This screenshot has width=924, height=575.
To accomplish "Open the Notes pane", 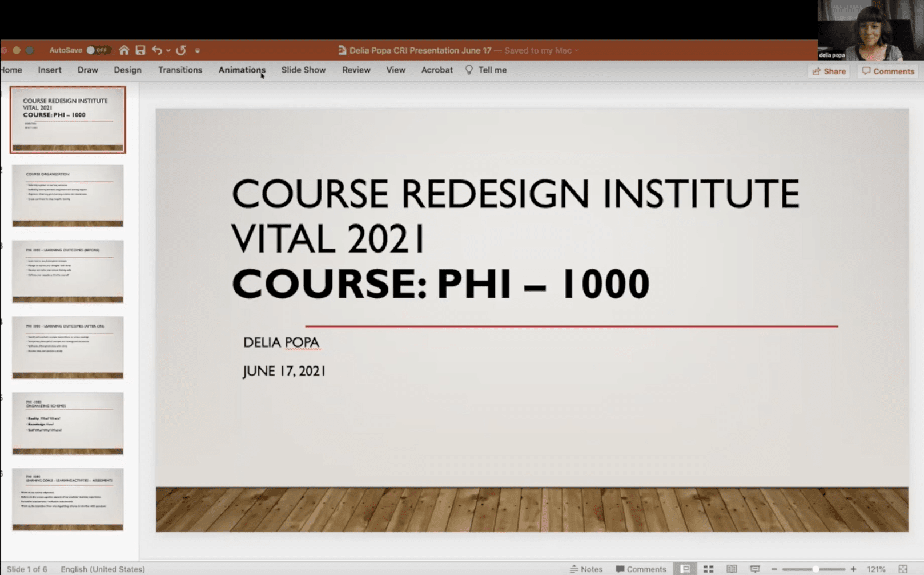I will coord(586,569).
